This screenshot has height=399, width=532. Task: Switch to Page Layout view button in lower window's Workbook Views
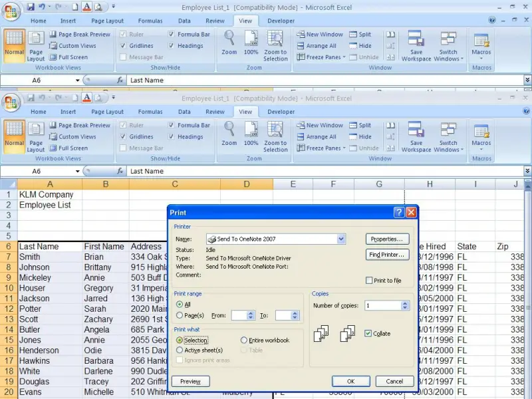(x=36, y=138)
